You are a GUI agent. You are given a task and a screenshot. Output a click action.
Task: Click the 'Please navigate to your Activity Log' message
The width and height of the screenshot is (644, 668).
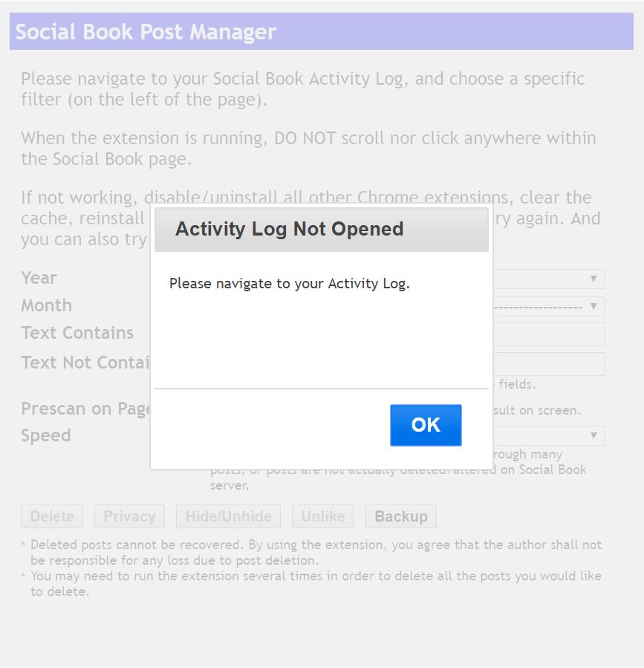(x=289, y=284)
